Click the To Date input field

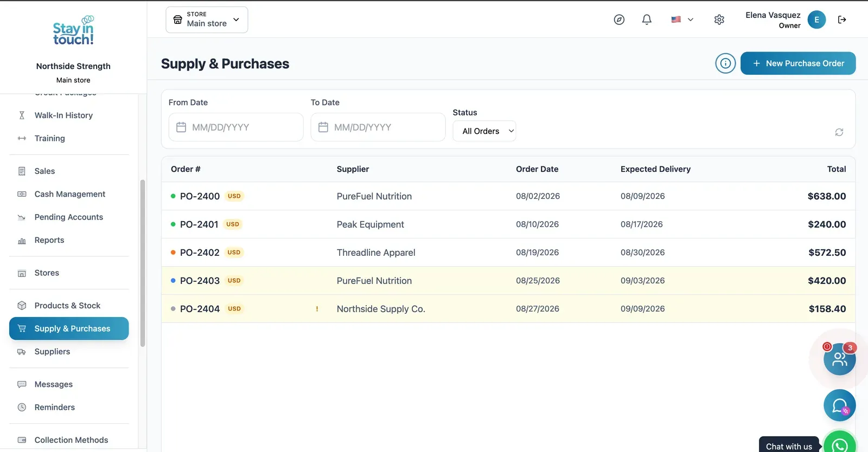(x=378, y=127)
